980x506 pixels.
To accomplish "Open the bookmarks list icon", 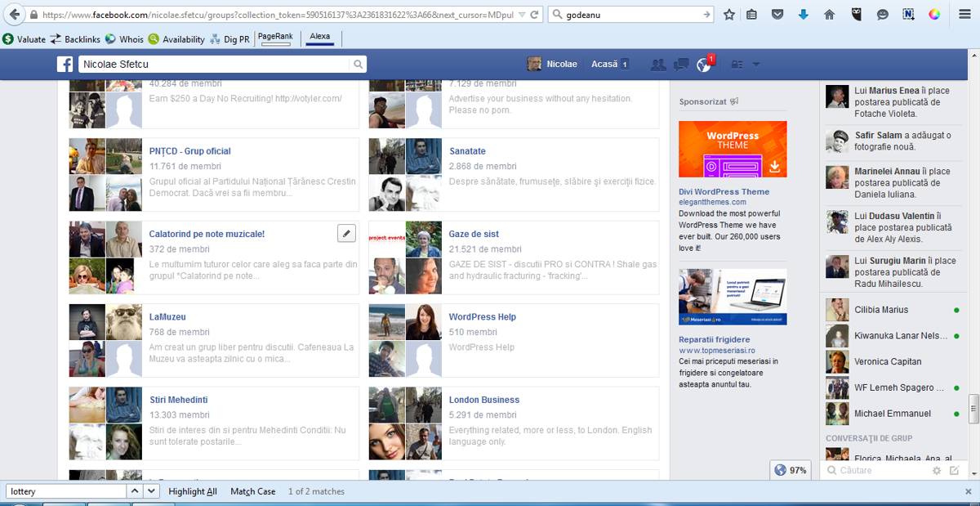I will [x=752, y=15].
